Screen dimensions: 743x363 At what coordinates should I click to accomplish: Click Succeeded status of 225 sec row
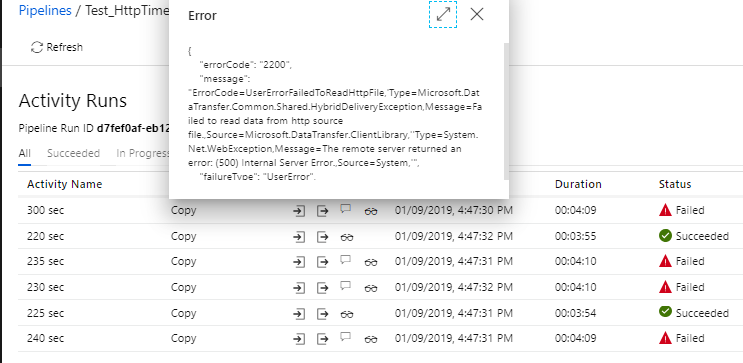(x=694, y=313)
